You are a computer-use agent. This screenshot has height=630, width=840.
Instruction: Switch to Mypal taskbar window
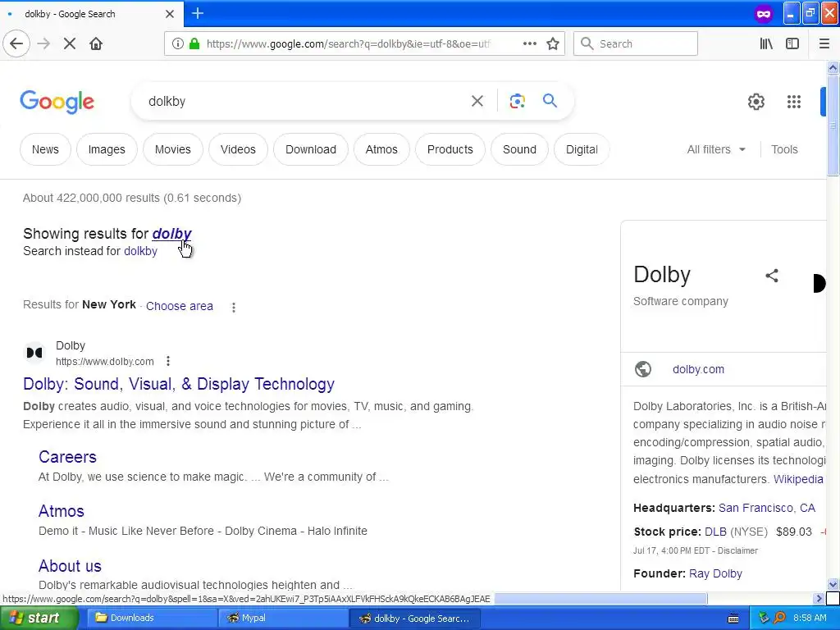(283, 619)
